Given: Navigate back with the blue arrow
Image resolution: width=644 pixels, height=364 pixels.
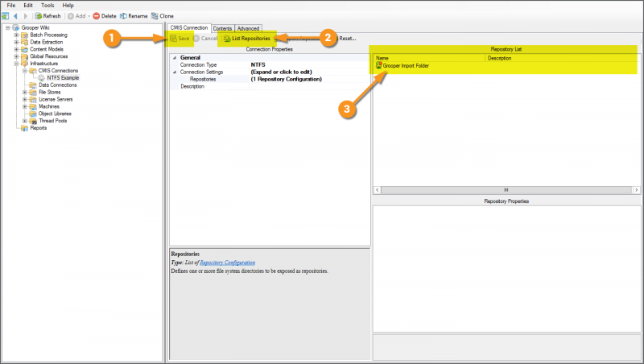Looking at the screenshot, I should 15,16.
